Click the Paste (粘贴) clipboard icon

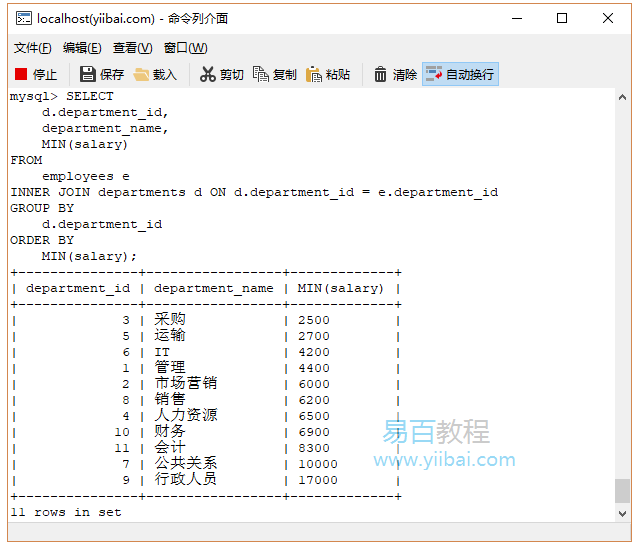(x=314, y=74)
